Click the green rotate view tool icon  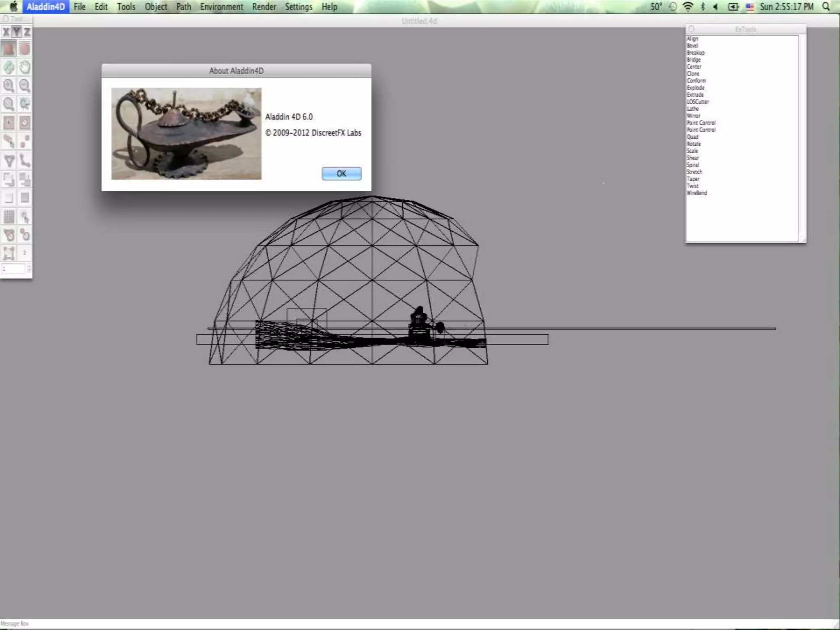click(9, 67)
